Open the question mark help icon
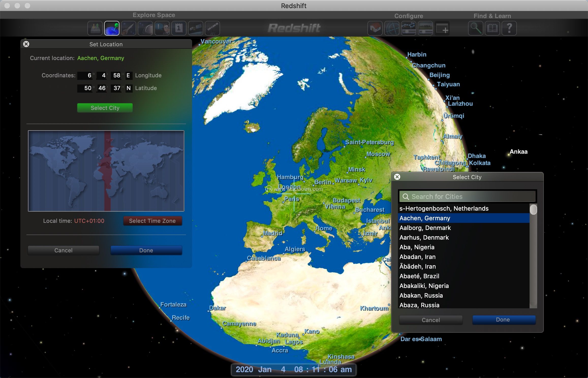This screenshot has height=378, width=588. coord(509,28)
